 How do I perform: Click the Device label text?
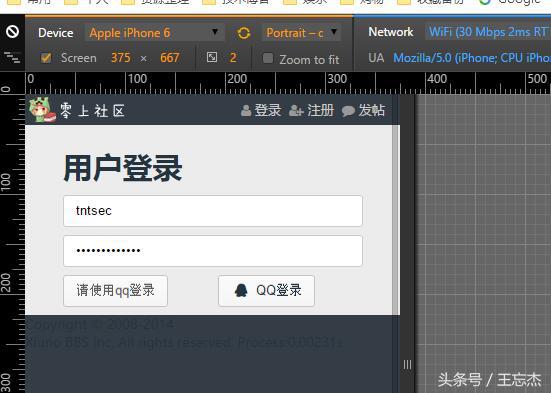(x=56, y=33)
